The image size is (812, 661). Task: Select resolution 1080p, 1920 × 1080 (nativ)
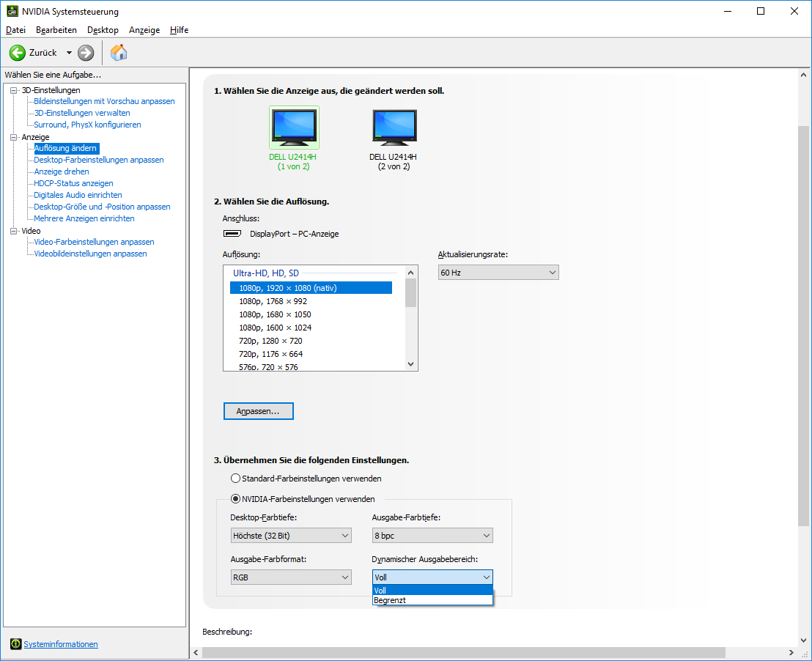tap(311, 288)
